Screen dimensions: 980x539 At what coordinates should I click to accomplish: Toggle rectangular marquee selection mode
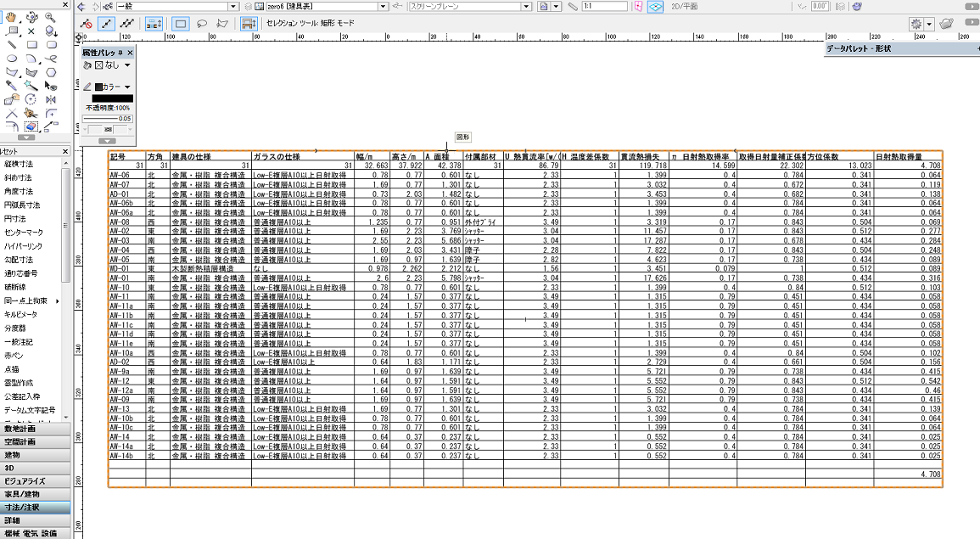[181, 24]
